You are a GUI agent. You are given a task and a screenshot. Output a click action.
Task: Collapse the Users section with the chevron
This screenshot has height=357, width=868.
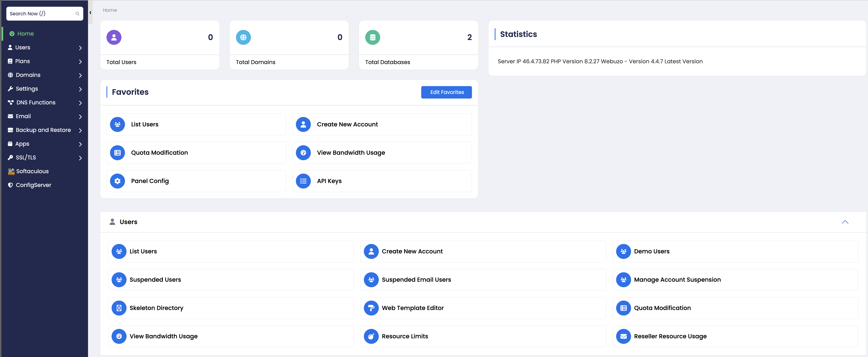pyautogui.click(x=845, y=222)
